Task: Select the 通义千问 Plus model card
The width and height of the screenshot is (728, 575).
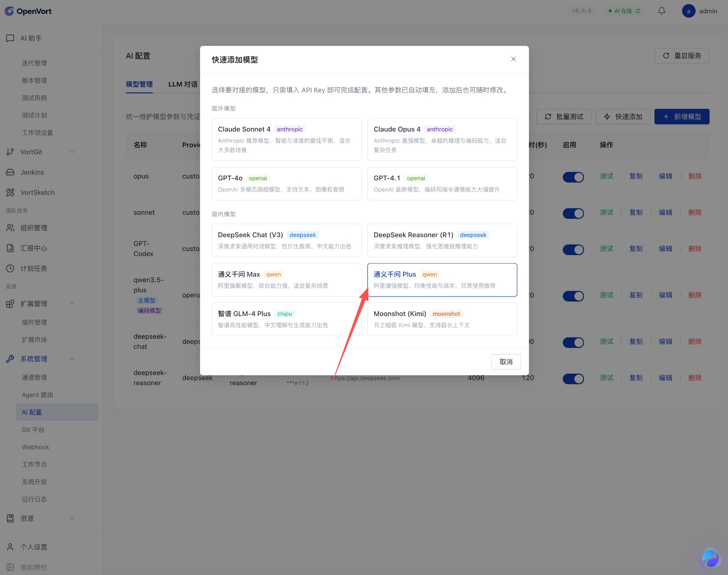Action: 442,280
